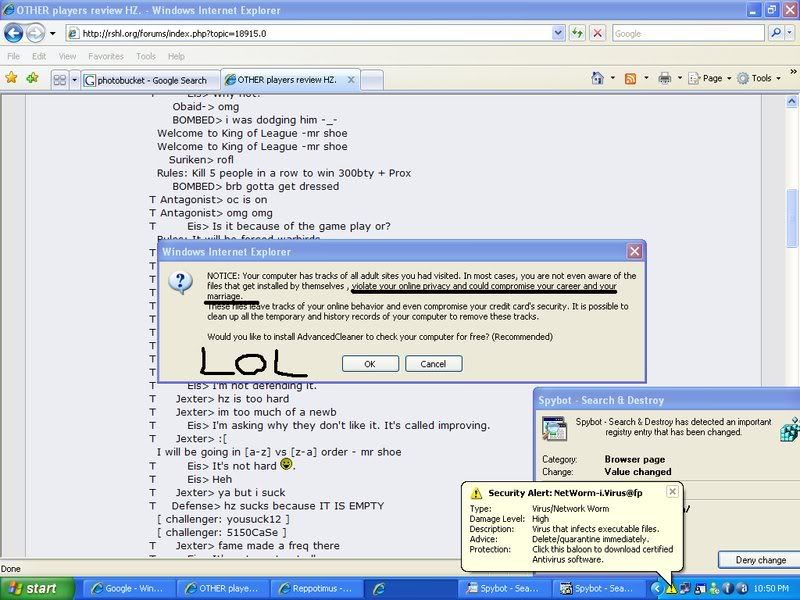Expand hidden tray icons arrow

(657, 589)
